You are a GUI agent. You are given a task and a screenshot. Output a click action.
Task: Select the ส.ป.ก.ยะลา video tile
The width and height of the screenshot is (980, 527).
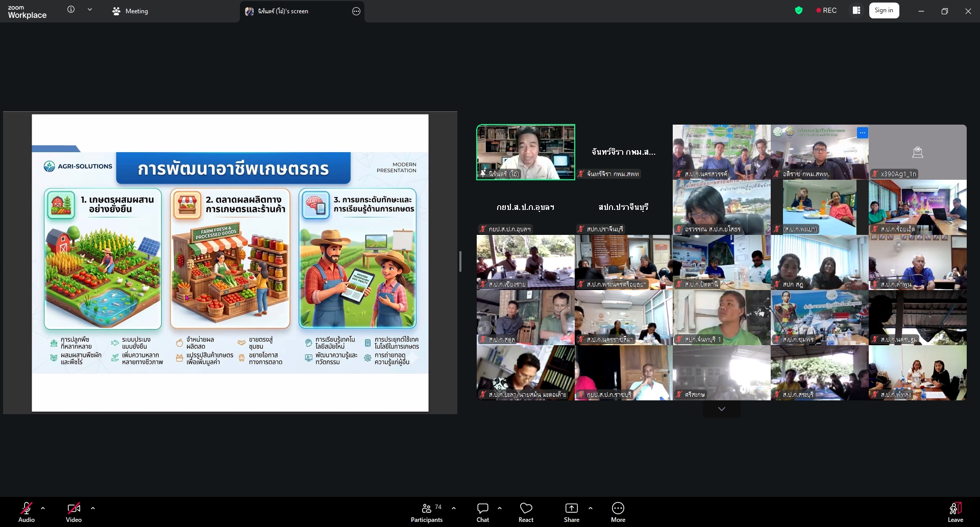point(526,373)
